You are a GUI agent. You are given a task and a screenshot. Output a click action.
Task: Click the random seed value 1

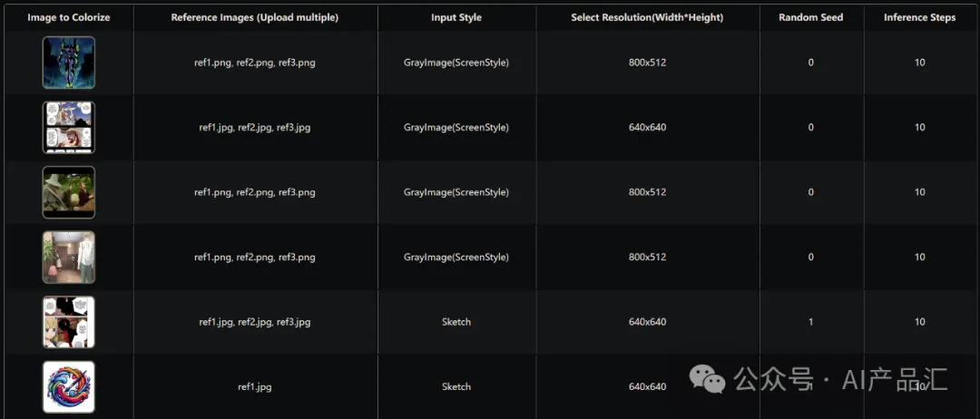click(x=811, y=322)
